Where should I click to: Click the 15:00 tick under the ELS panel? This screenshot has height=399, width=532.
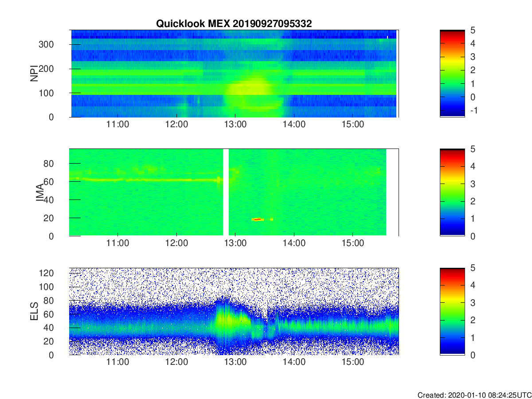pyautogui.click(x=353, y=363)
